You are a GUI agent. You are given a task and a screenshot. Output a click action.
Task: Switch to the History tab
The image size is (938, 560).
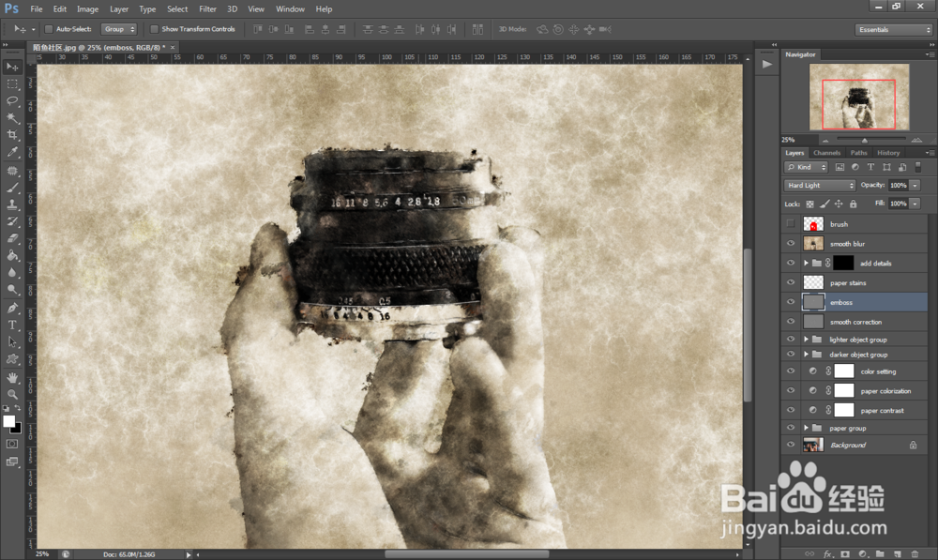tap(888, 153)
